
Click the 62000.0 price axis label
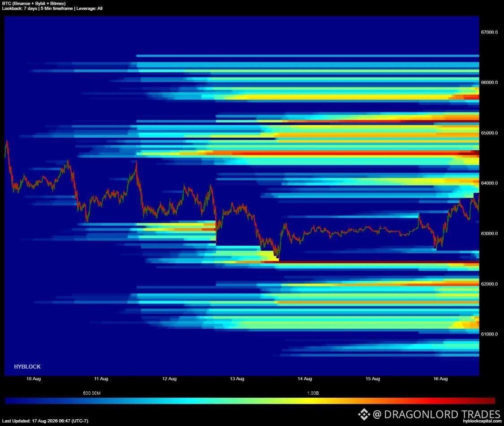tap(489, 284)
